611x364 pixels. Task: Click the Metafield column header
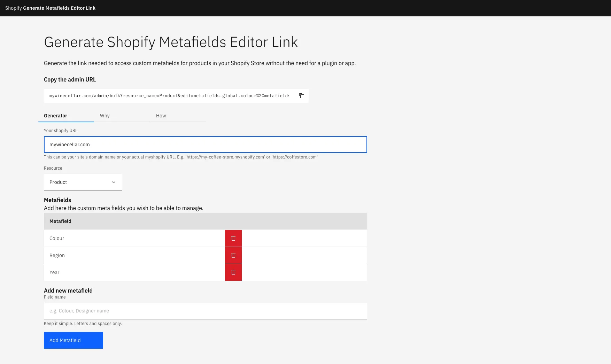coord(206,221)
